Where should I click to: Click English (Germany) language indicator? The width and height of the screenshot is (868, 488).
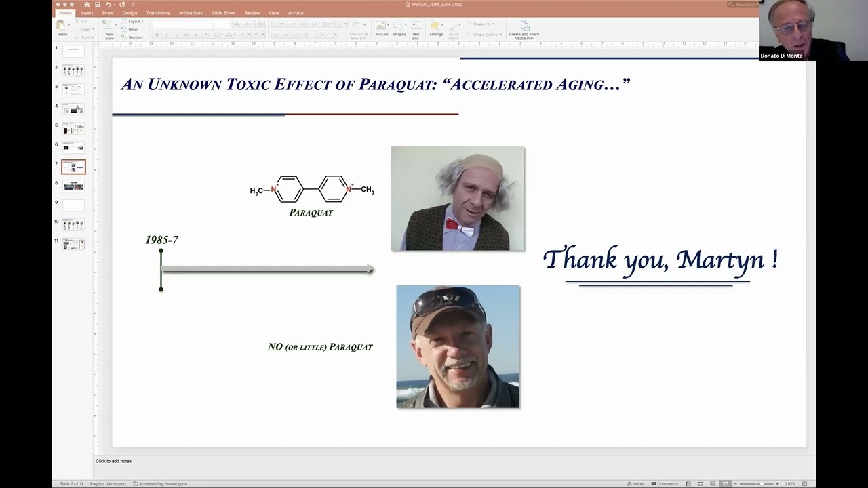click(x=109, y=484)
